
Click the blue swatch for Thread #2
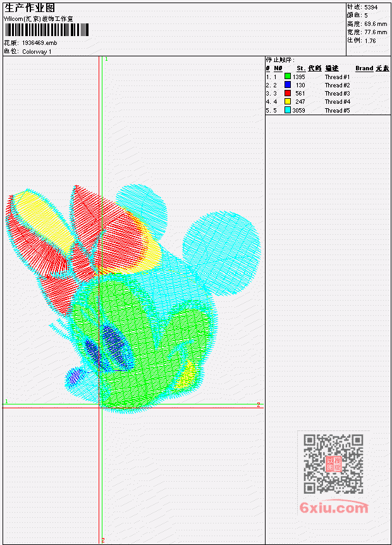(288, 84)
